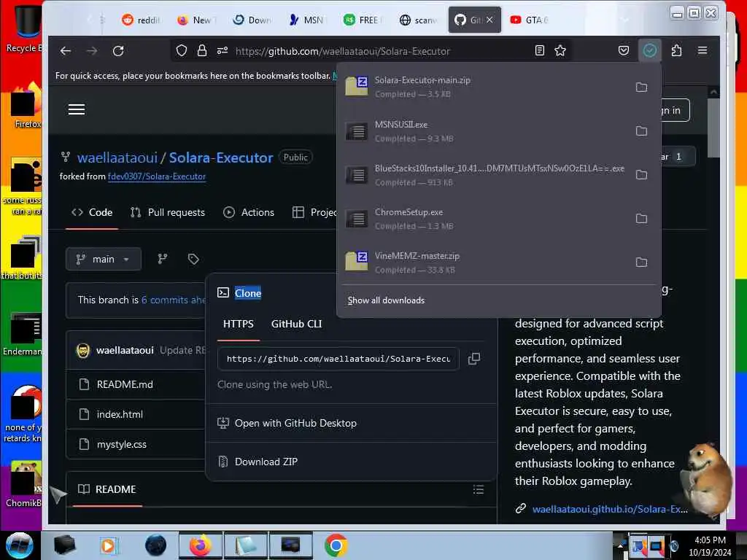The height and width of the screenshot is (560, 747).
Task: Click the clone URL text field
Action: [x=338, y=359]
